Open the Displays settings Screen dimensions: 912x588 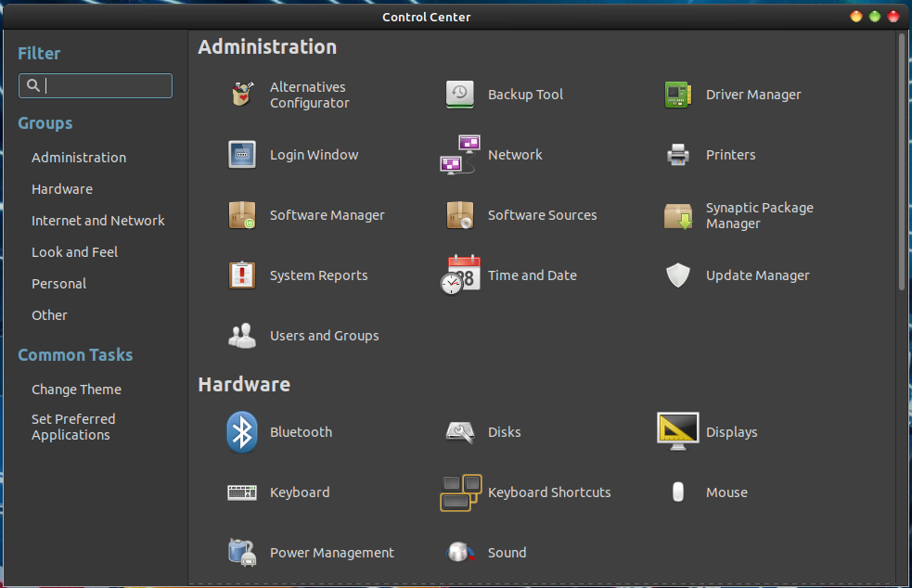pos(732,431)
